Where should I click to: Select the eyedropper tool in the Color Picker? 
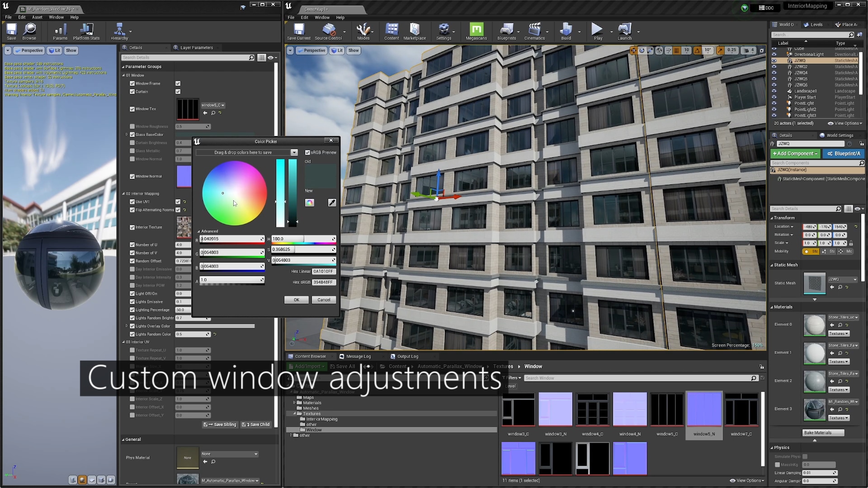332,202
